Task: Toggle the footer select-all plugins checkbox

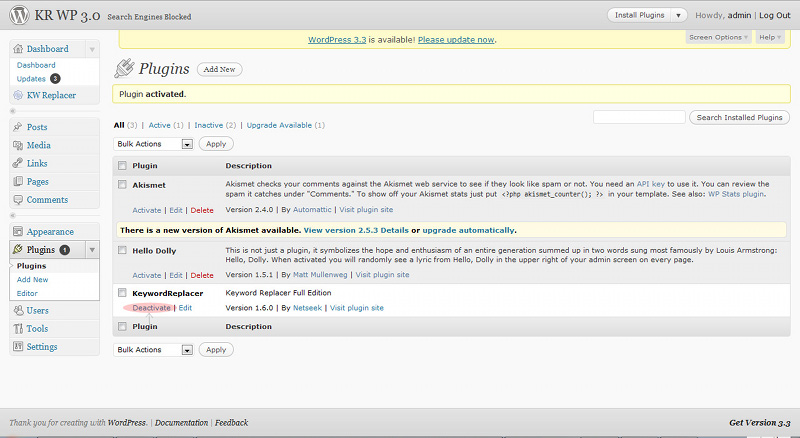Action: point(122,326)
